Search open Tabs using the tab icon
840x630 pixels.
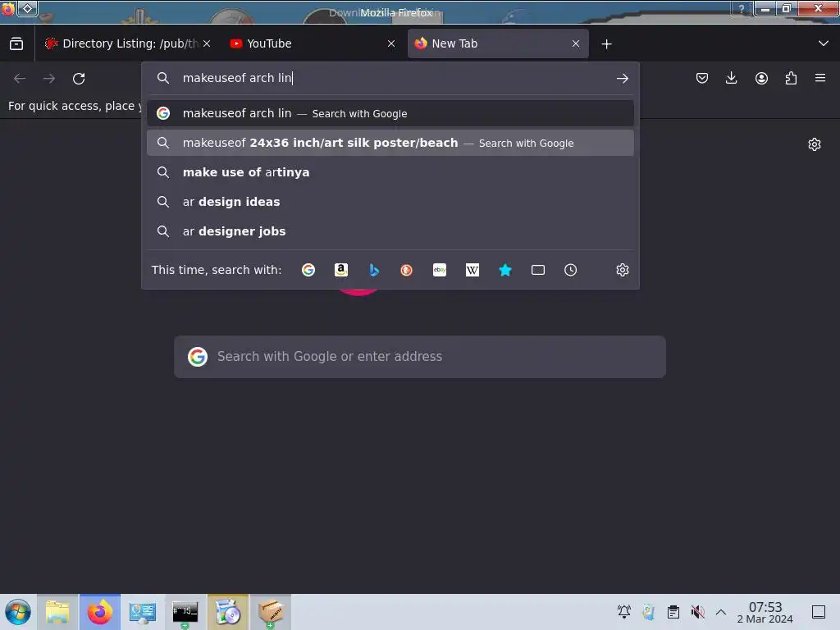(x=538, y=270)
